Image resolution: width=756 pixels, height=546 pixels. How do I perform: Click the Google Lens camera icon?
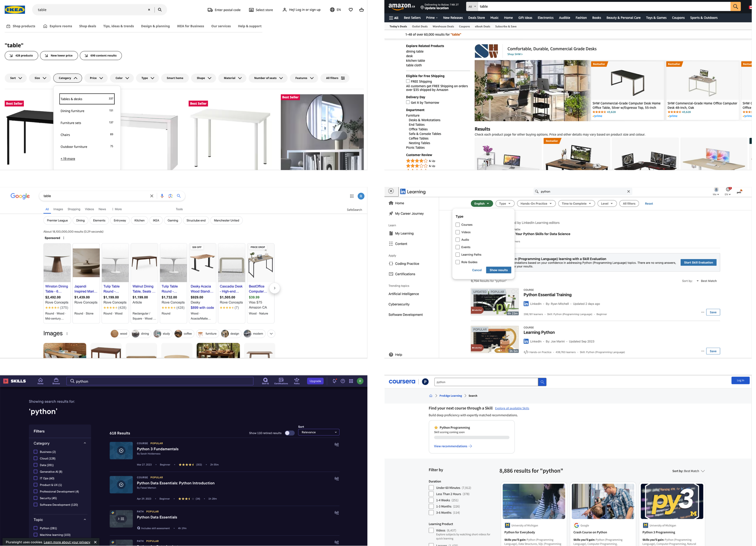pyautogui.click(x=170, y=196)
